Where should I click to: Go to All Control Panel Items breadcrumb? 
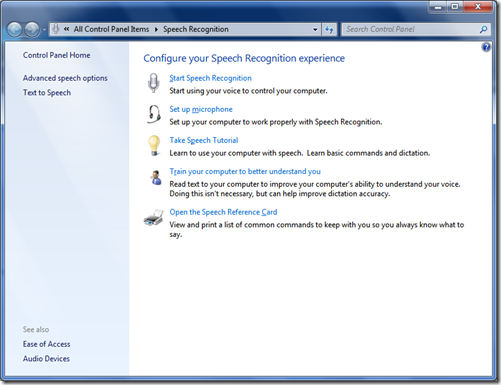111,29
